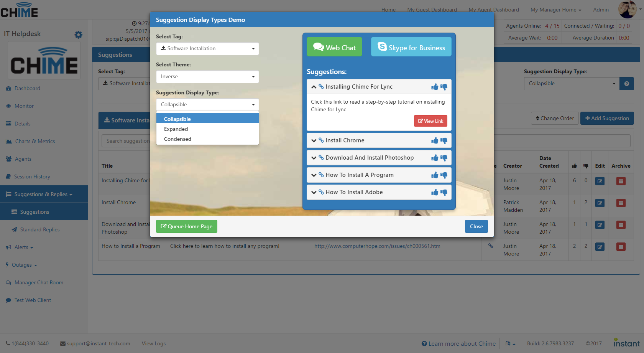The image size is (644, 353).
Task: Click the IT Helpdesk settings gear icon
Action: click(79, 35)
